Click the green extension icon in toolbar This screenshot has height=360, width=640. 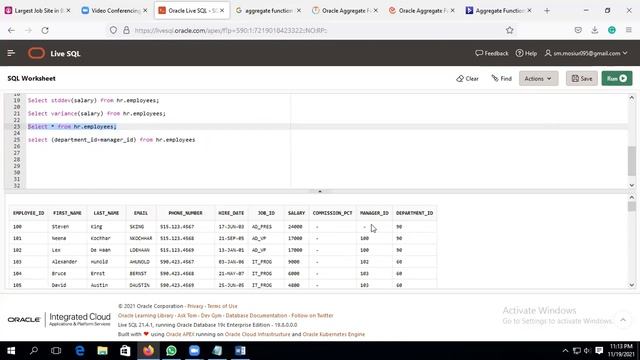611,30
